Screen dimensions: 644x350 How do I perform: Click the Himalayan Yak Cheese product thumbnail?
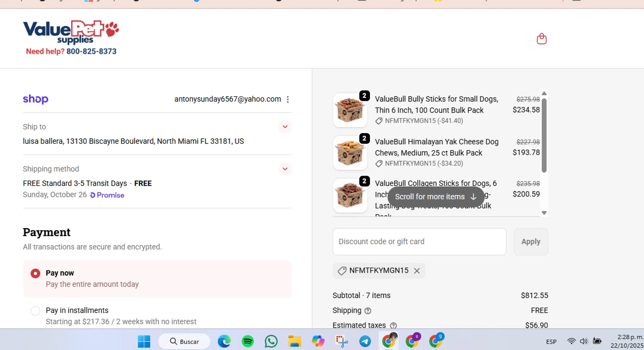tap(350, 153)
